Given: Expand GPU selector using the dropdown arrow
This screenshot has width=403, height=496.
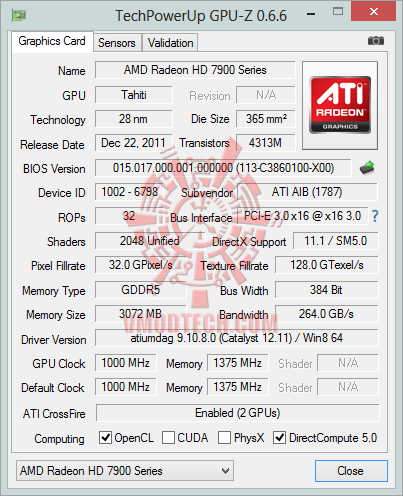Looking at the screenshot, I should [x=225, y=471].
